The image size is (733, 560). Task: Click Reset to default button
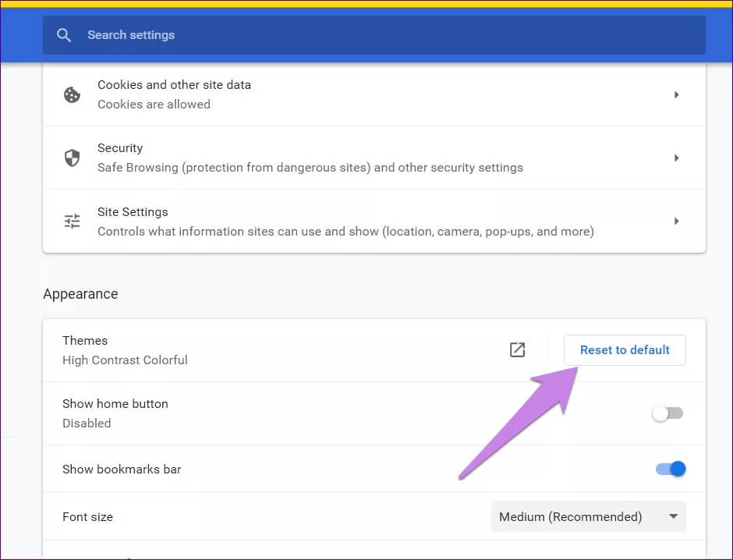point(625,350)
